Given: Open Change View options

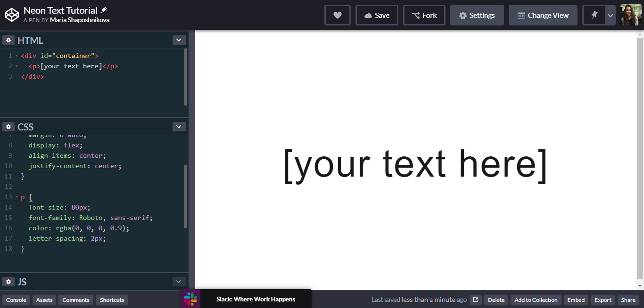Looking at the screenshot, I should pos(543,15).
